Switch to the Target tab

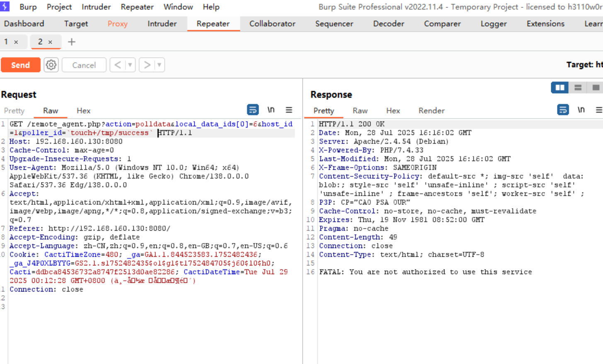point(76,24)
